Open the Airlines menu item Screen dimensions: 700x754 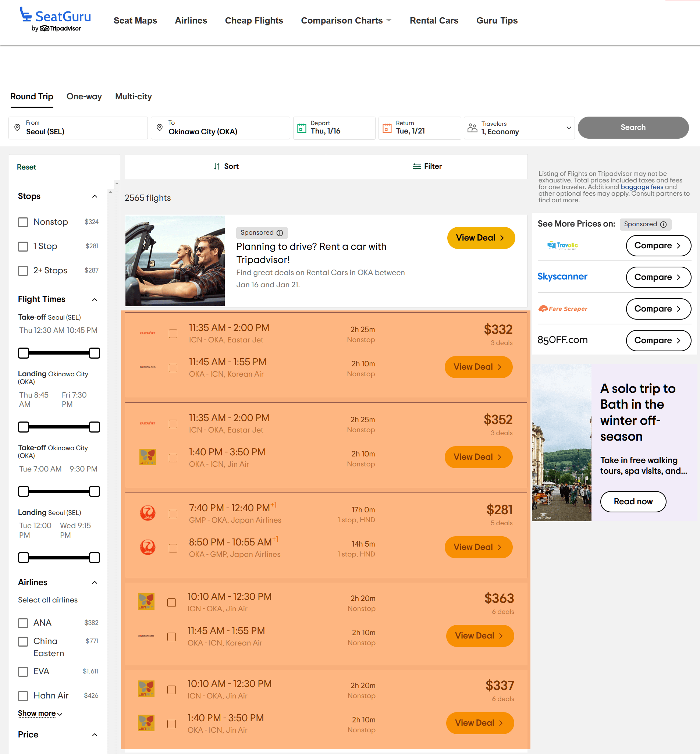[191, 21]
